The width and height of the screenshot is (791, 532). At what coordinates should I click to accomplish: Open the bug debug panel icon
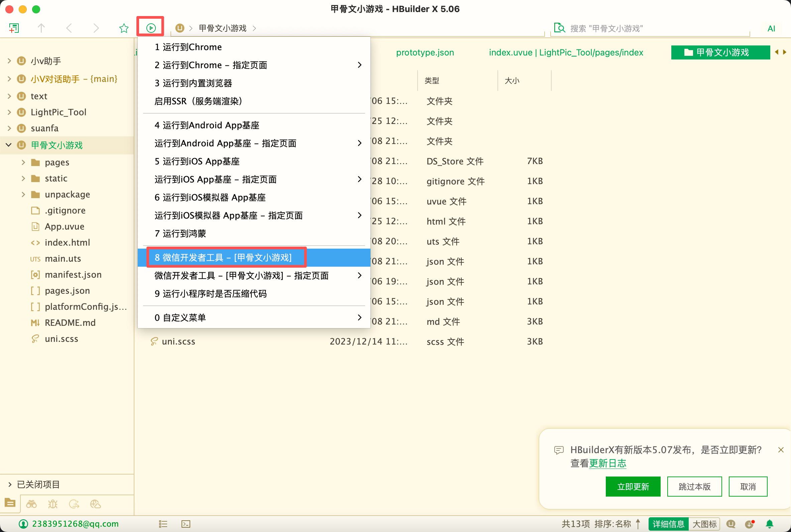tap(52, 504)
